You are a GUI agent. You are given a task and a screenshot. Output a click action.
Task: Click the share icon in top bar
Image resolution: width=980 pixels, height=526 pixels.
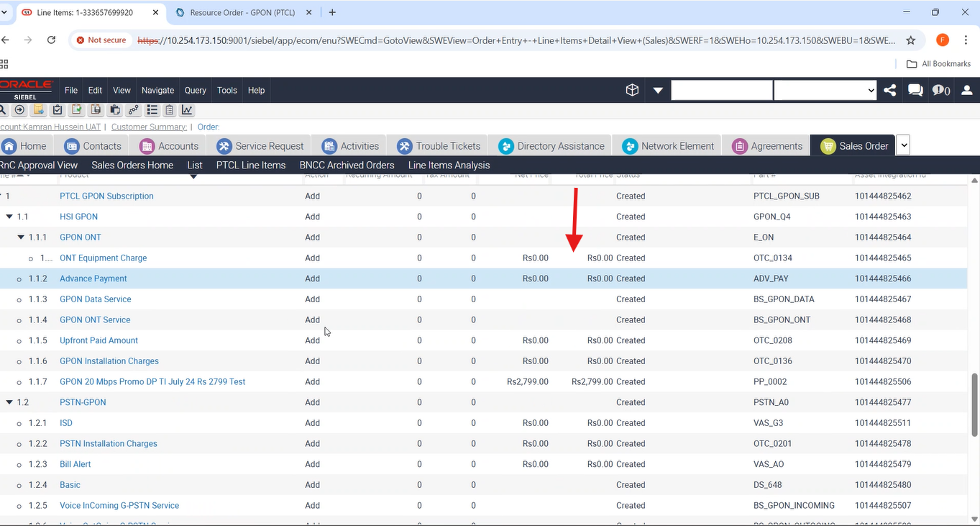(890, 90)
